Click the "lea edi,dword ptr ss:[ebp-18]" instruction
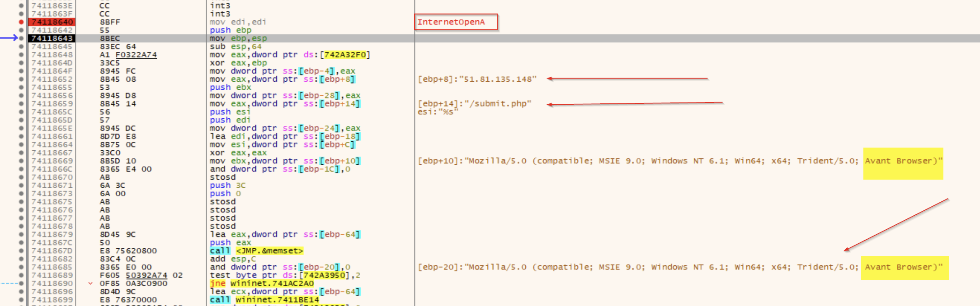The width and height of the screenshot is (980, 306). tap(285, 136)
